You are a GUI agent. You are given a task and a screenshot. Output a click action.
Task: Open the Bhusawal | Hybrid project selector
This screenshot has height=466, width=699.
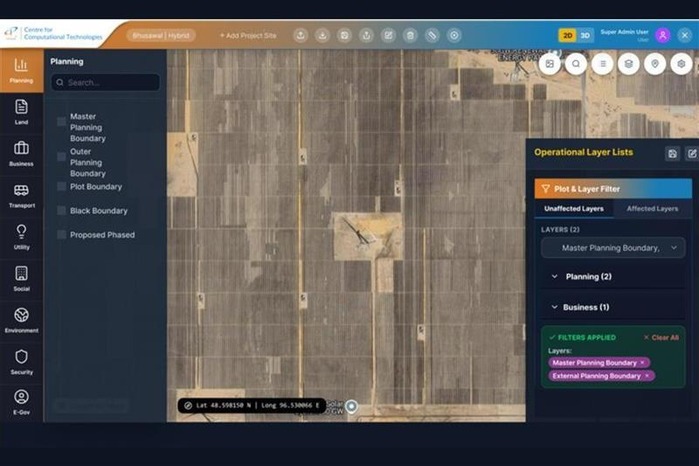click(161, 35)
